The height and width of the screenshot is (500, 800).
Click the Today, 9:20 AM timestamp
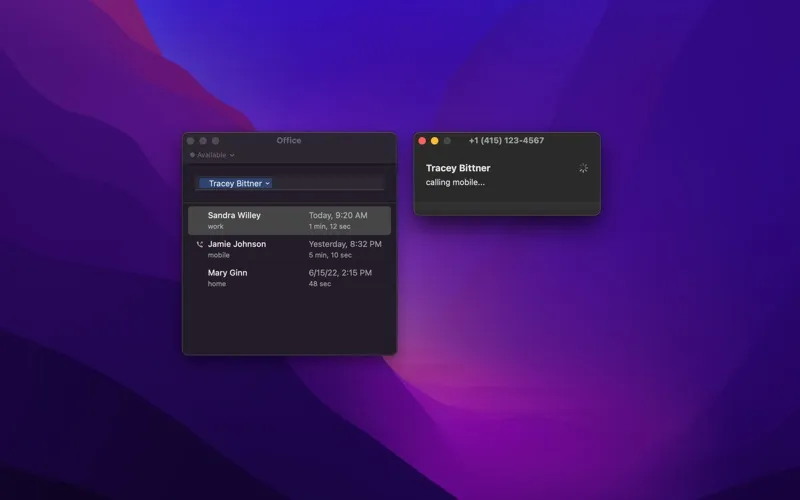click(x=338, y=215)
